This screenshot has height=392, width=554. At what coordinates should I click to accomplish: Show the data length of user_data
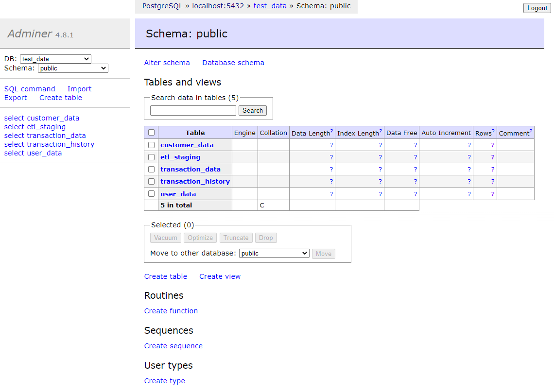click(331, 193)
